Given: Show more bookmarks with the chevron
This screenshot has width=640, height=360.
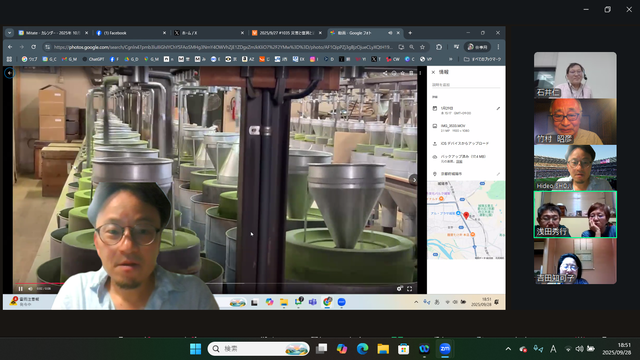Looking at the screenshot, I should pyautogui.click(x=451, y=59).
